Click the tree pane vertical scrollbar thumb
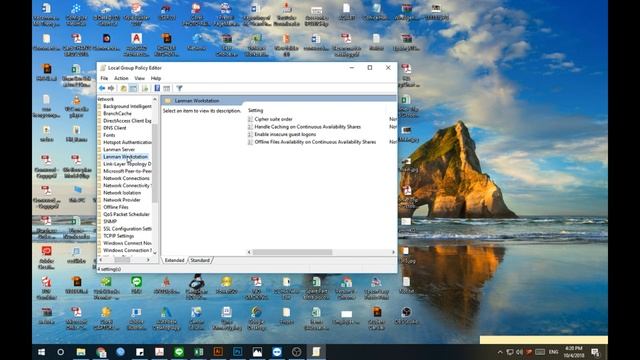The height and width of the screenshot is (360, 640). (x=155, y=163)
